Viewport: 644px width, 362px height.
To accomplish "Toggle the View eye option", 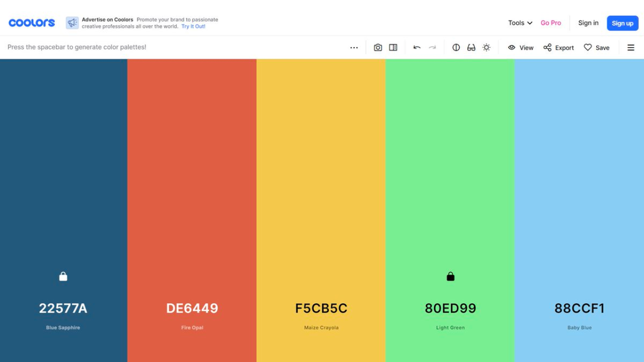I will (521, 47).
